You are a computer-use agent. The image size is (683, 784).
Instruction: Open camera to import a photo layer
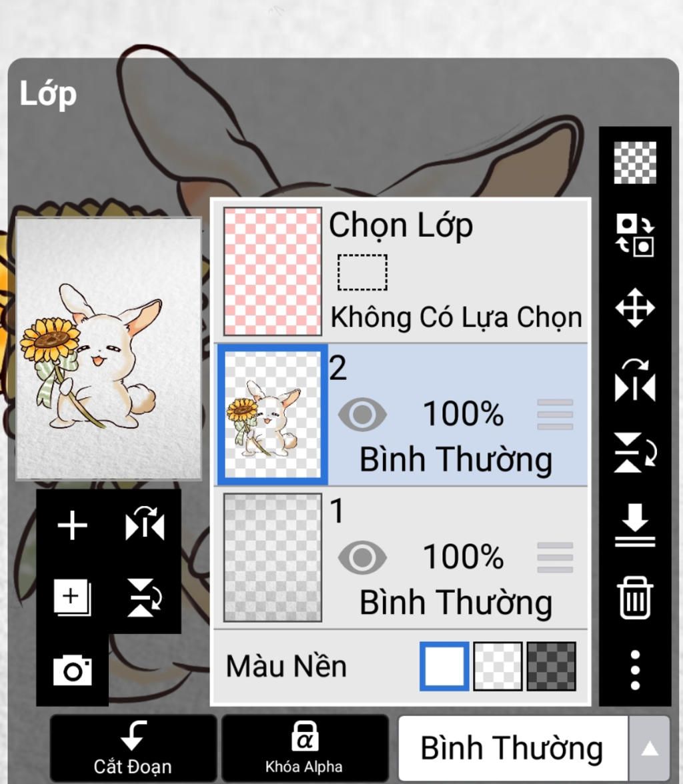72,669
